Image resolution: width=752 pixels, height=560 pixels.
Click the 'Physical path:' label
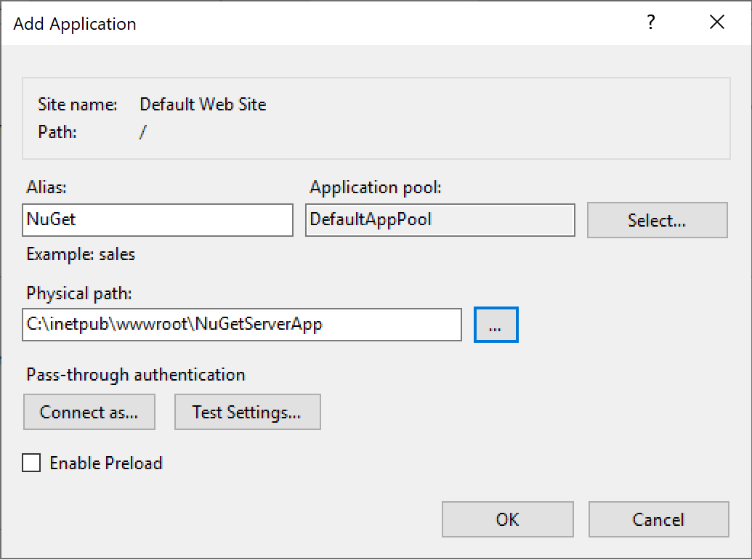[x=79, y=293]
